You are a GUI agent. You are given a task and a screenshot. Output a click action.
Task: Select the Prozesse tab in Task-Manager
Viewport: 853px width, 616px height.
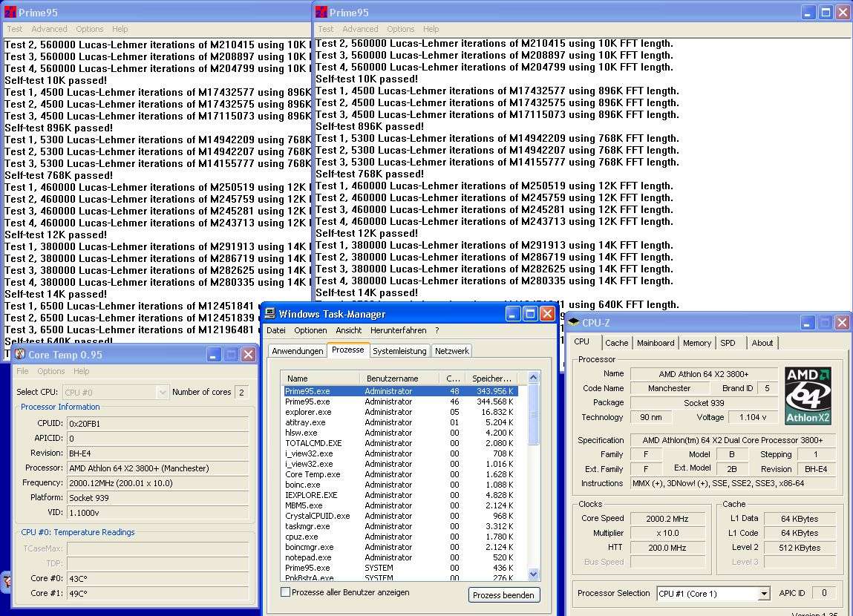click(348, 350)
